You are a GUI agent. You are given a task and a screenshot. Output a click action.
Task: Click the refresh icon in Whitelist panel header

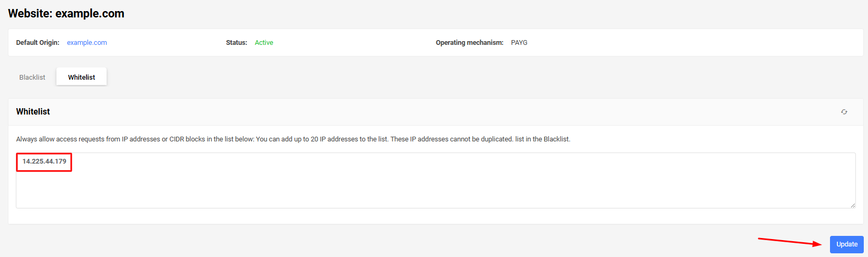(844, 112)
